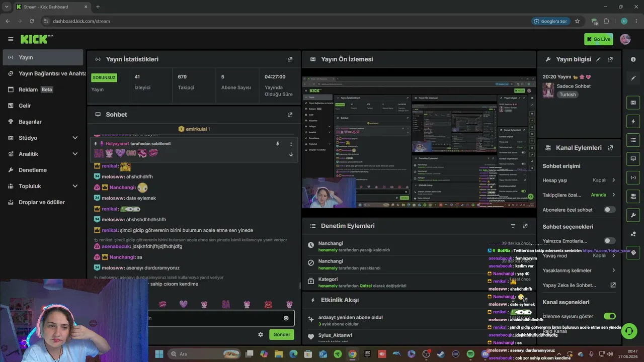Reload the dashboard page
The image size is (644, 362).
(32, 21)
